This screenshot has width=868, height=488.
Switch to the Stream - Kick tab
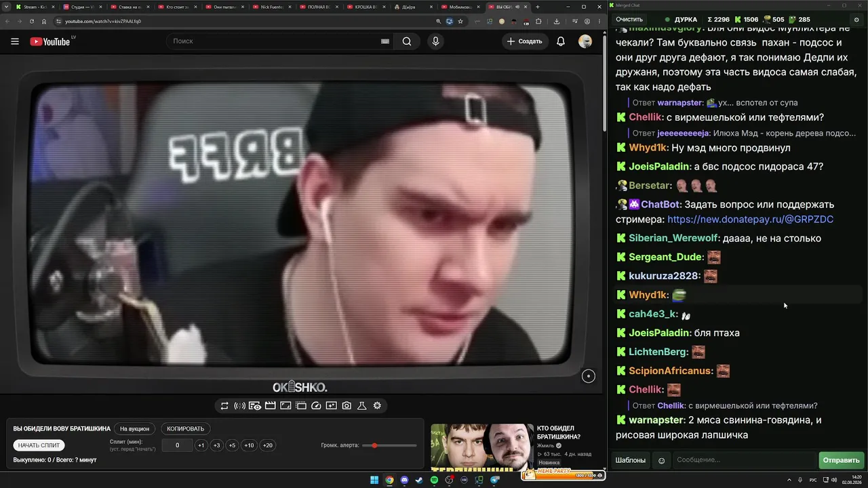click(34, 7)
